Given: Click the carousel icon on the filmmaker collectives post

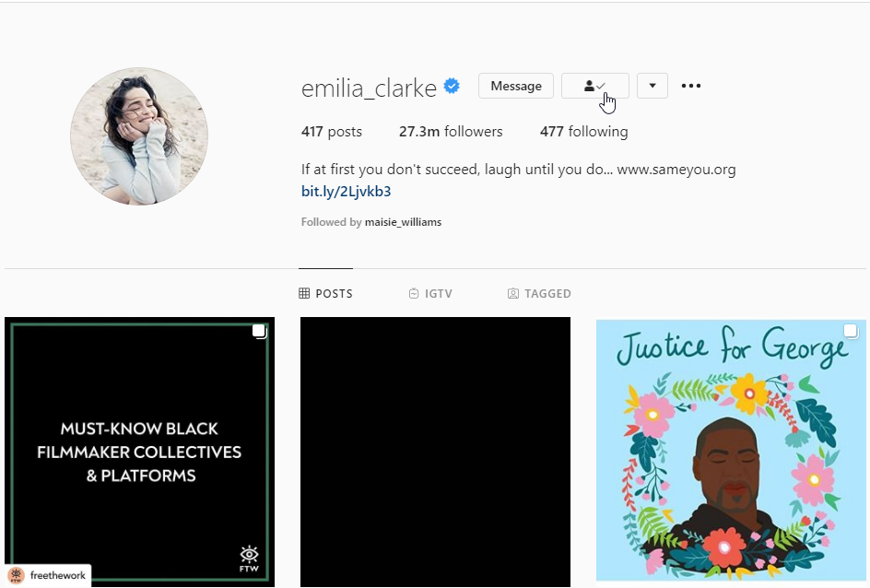Looking at the screenshot, I should coord(259,331).
